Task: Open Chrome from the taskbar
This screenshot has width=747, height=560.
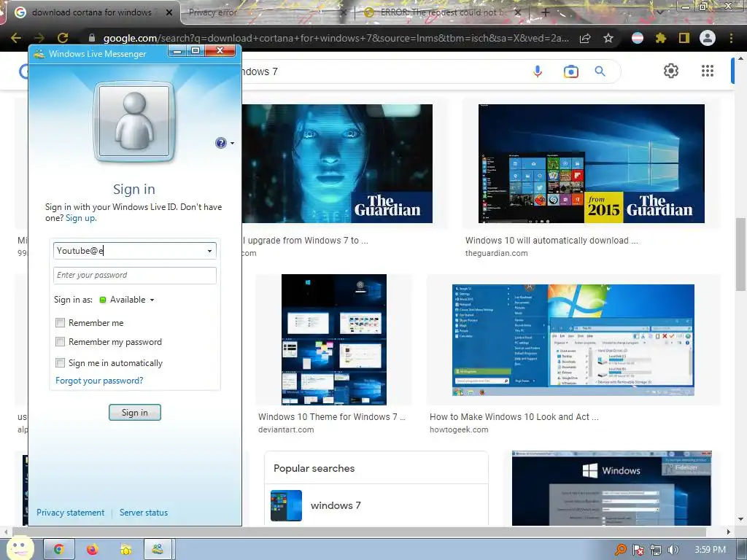Action: [58, 550]
